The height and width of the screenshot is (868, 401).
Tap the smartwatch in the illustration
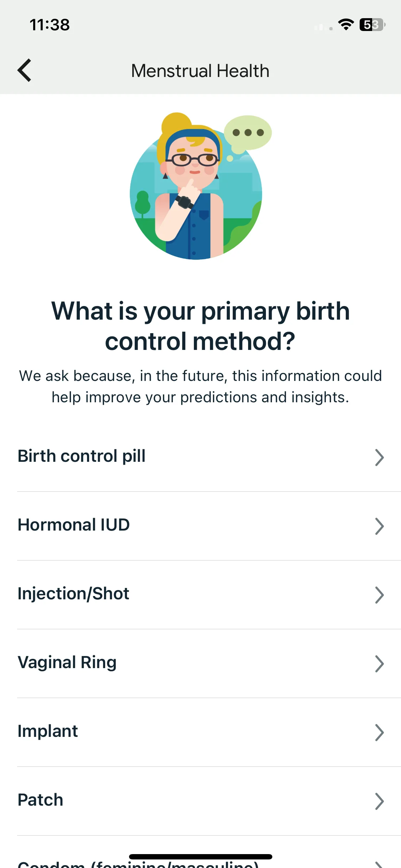click(185, 202)
